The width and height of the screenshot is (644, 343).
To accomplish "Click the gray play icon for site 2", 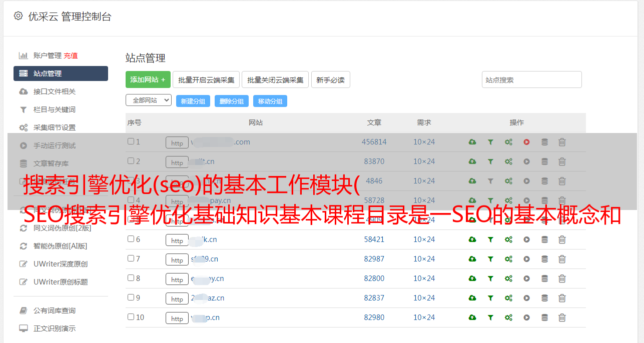I will (526, 161).
